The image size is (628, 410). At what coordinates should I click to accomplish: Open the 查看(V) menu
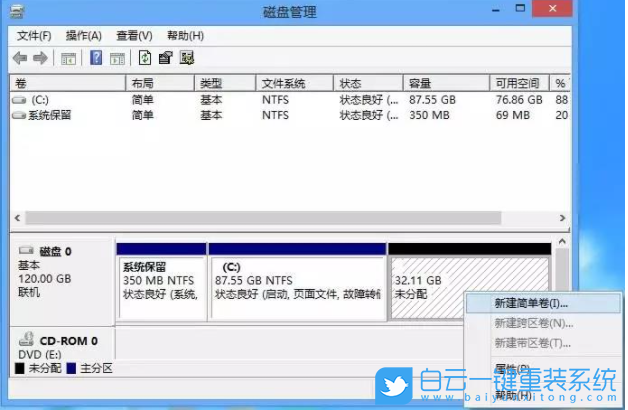click(133, 35)
